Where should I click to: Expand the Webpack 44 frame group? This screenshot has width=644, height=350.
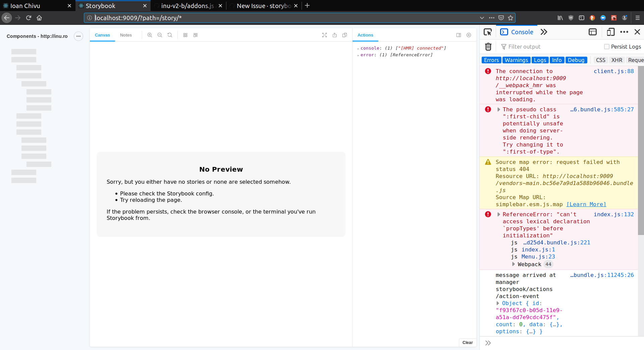tap(514, 264)
